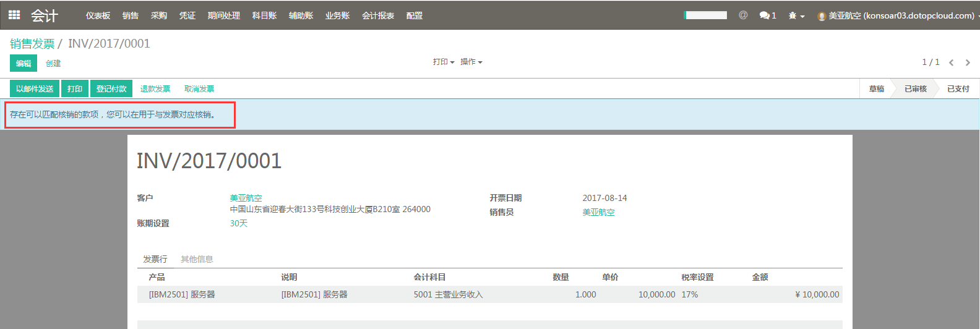Click the amount cell ¥ 10,000.00

tap(817, 294)
